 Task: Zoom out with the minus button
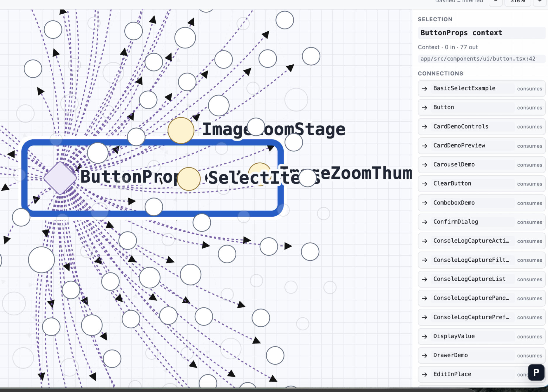click(x=495, y=2)
